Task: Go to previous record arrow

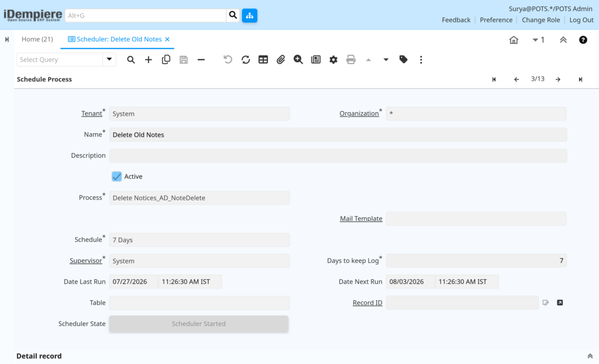Action: click(x=517, y=79)
